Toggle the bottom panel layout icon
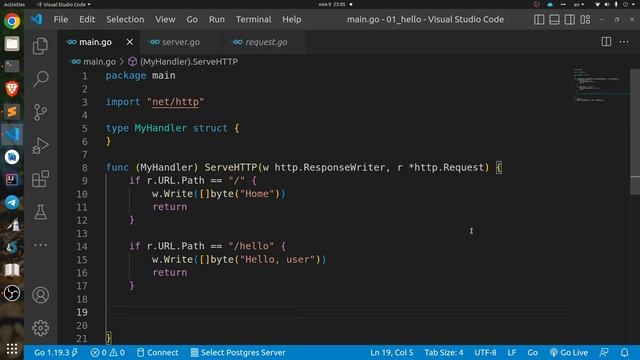This screenshot has width=640, height=360. point(554,19)
